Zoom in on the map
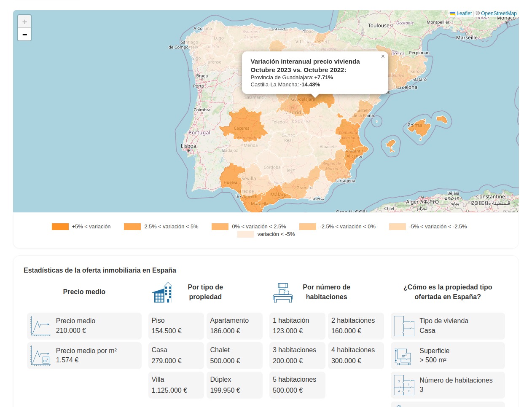The height and width of the screenshot is (407, 532). [24, 22]
